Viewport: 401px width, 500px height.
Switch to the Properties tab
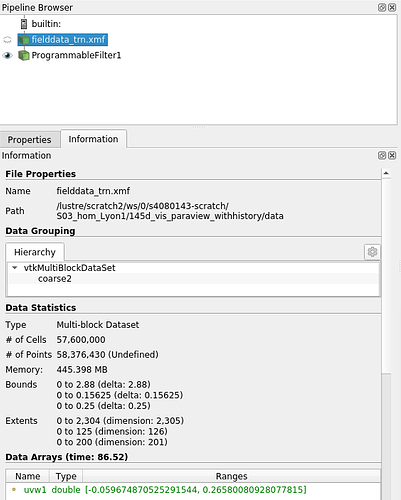(29, 140)
